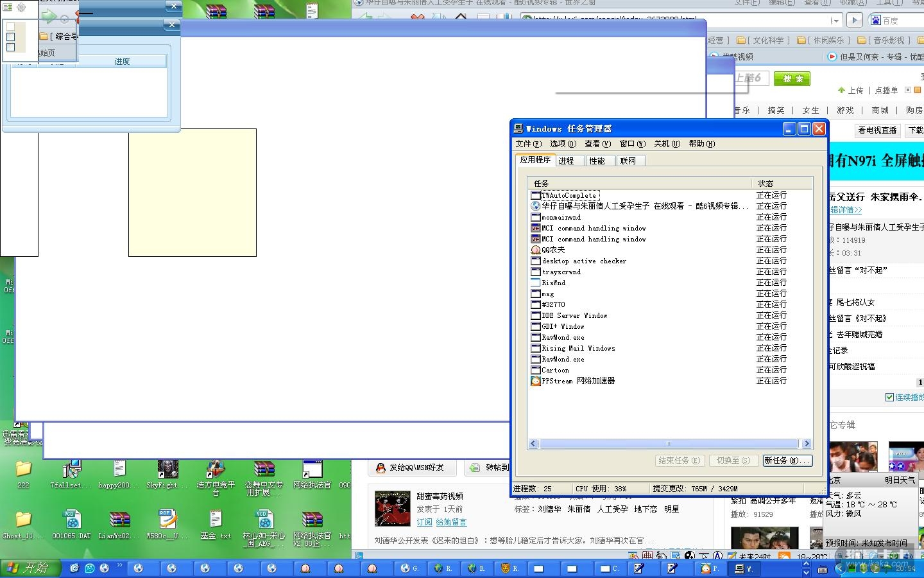
Task: Expand the hidden system tray icons arrow
Action: (x=839, y=568)
